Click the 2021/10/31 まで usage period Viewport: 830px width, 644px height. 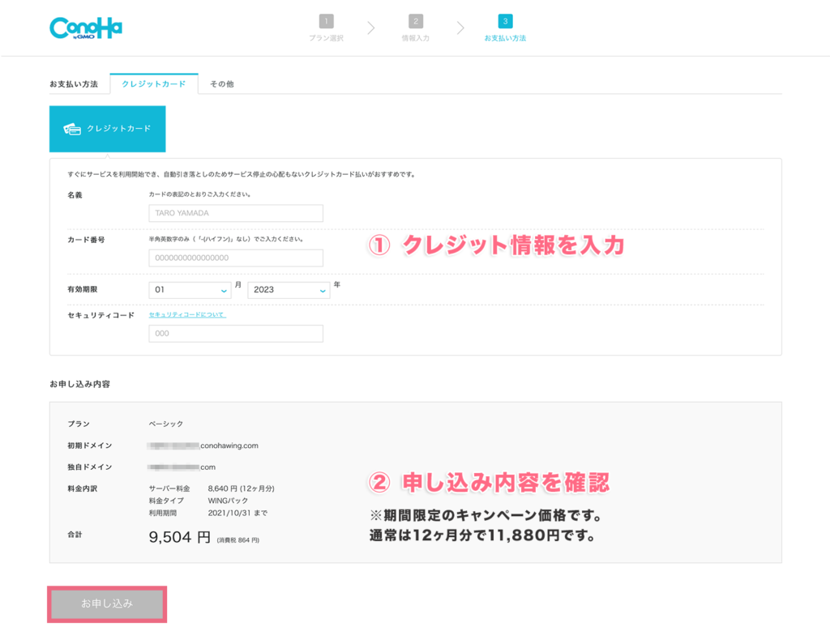pyautogui.click(x=237, y=513)
